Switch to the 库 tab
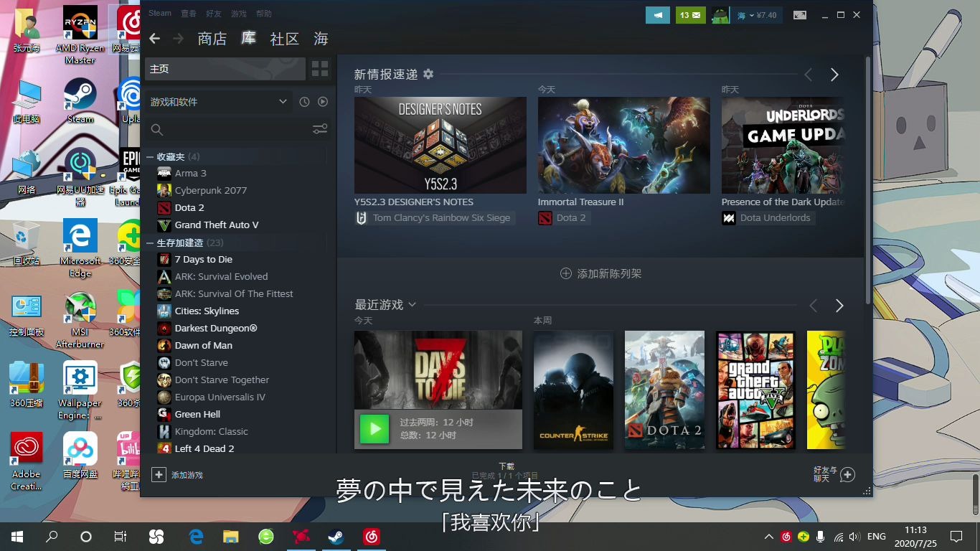This screenshot has width=980, height=551. click(x=248, y=39)
